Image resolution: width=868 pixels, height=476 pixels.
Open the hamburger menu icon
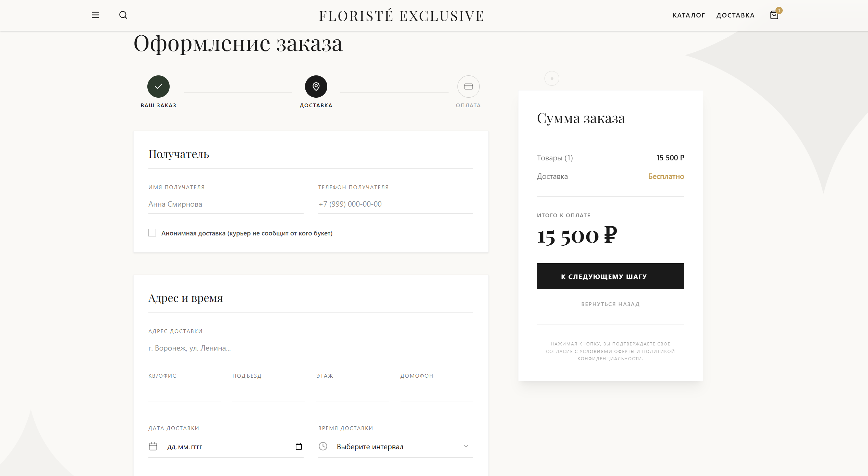click(x=95, y=15)
